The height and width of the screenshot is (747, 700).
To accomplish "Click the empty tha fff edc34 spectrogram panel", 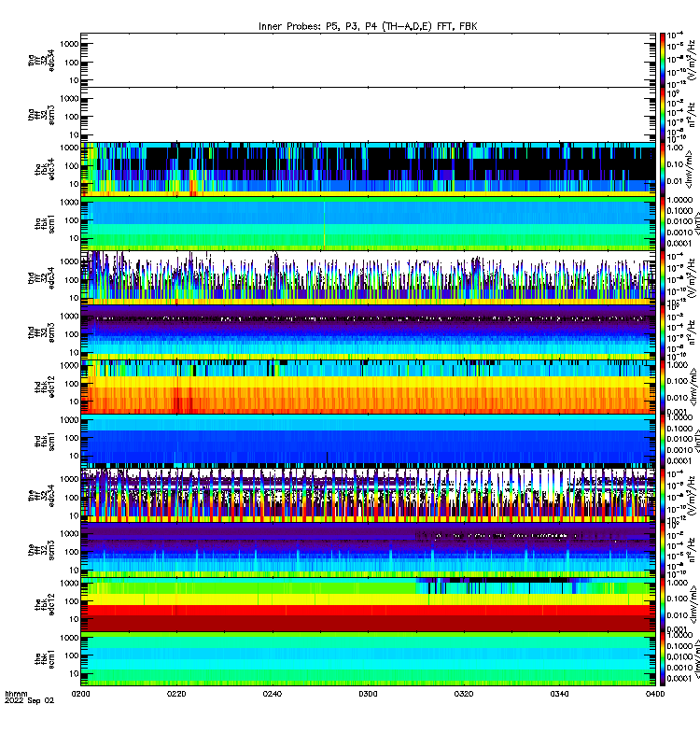I will (x=368, y=60).
